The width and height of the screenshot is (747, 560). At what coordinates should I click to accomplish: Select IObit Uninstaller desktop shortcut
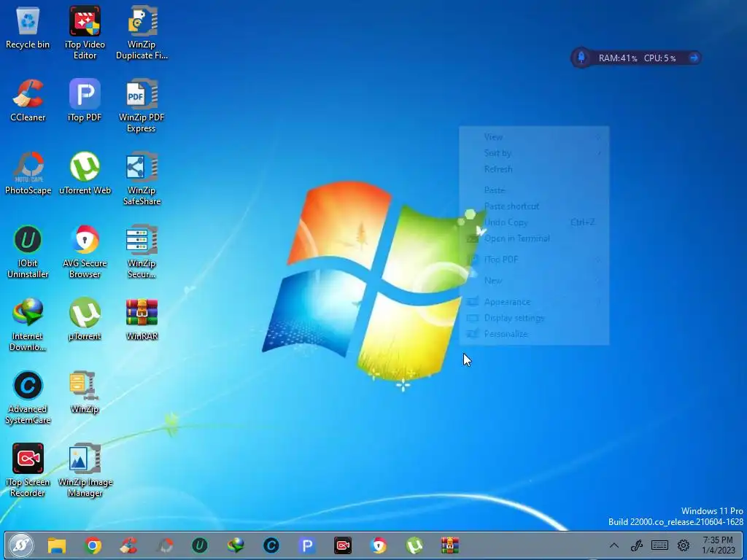pyautogui.click(x=28, y=252)
